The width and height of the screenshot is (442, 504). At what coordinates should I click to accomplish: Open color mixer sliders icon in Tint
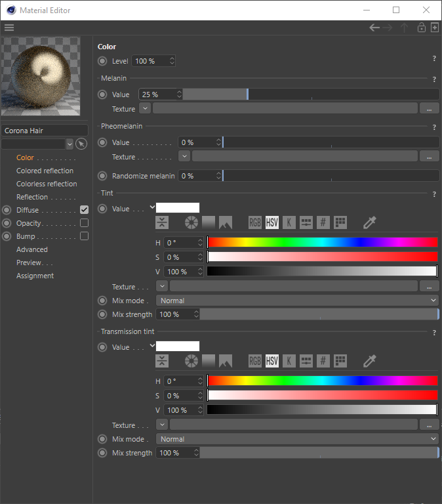tap(306, 222)
